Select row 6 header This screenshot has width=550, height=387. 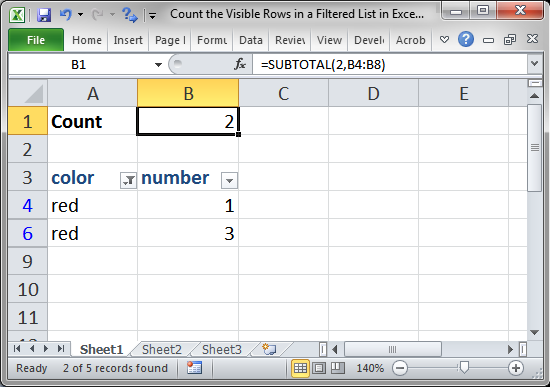[28, 233]
